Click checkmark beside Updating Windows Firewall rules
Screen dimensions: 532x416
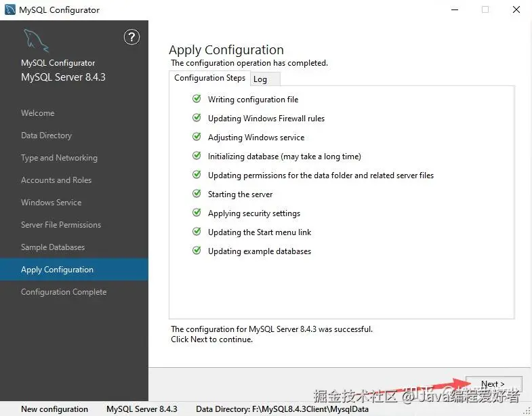(x=197, y=118)
